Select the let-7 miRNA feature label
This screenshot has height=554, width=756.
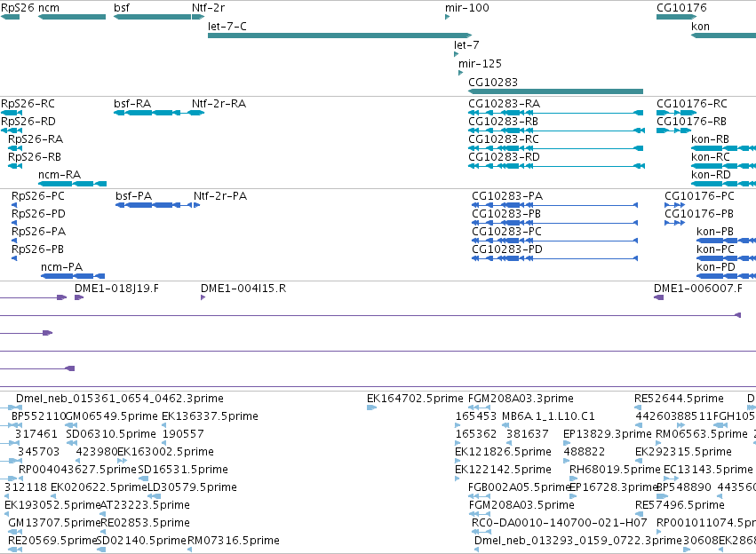[x=466, y=44]
